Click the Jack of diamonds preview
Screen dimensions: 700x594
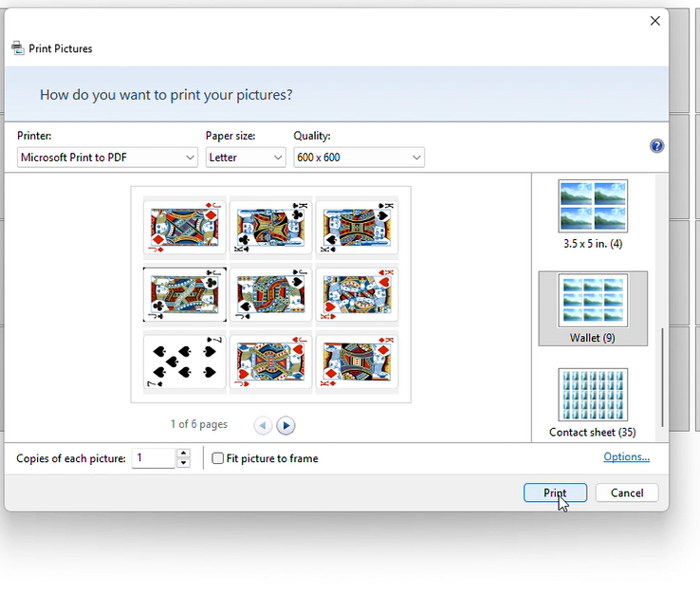point(184,228)
